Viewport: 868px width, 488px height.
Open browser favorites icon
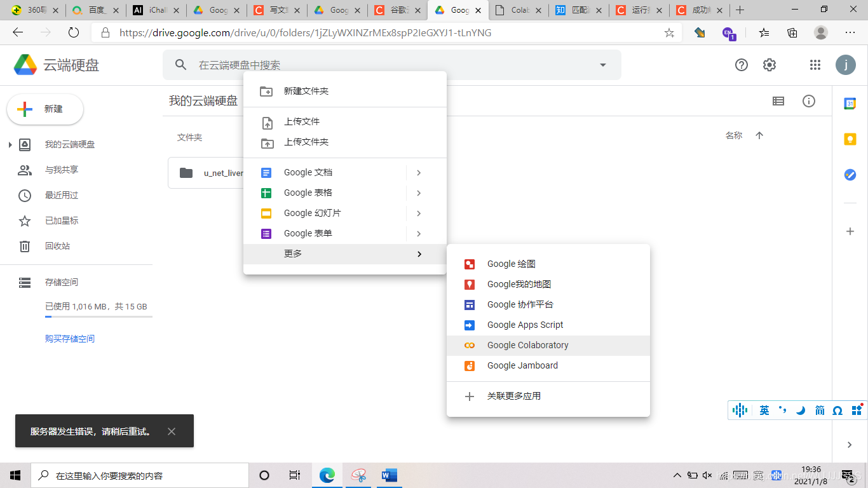[x=764, y=32]
